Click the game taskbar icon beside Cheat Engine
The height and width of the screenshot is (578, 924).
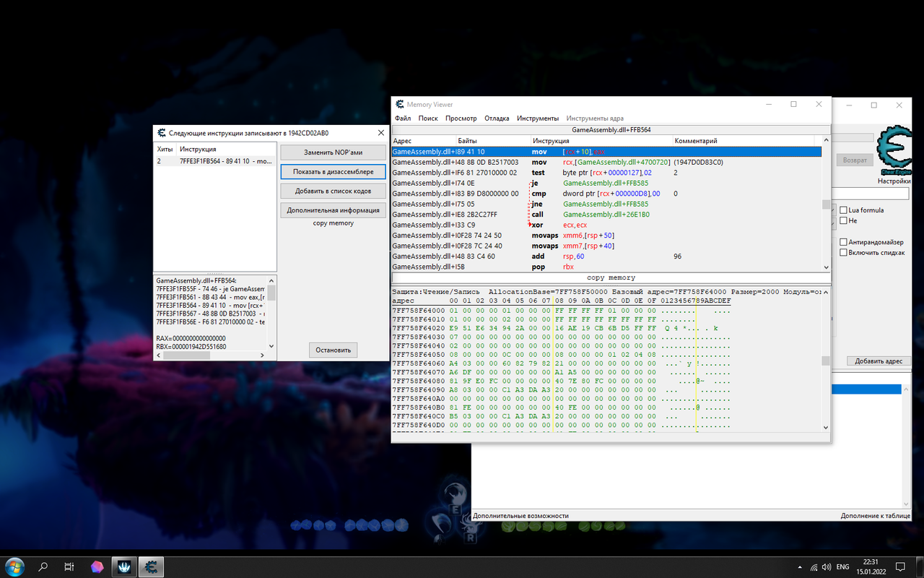(124, 566)
